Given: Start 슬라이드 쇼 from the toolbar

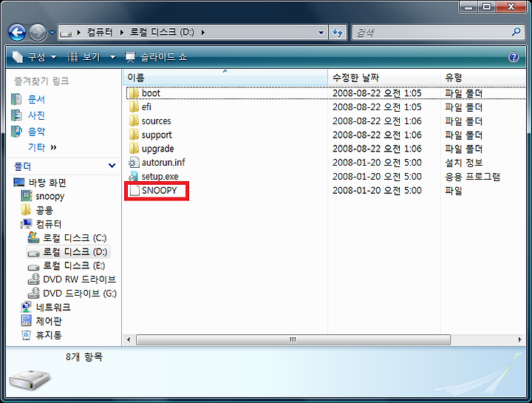Looking at the screenshot, I should (156, 57).
